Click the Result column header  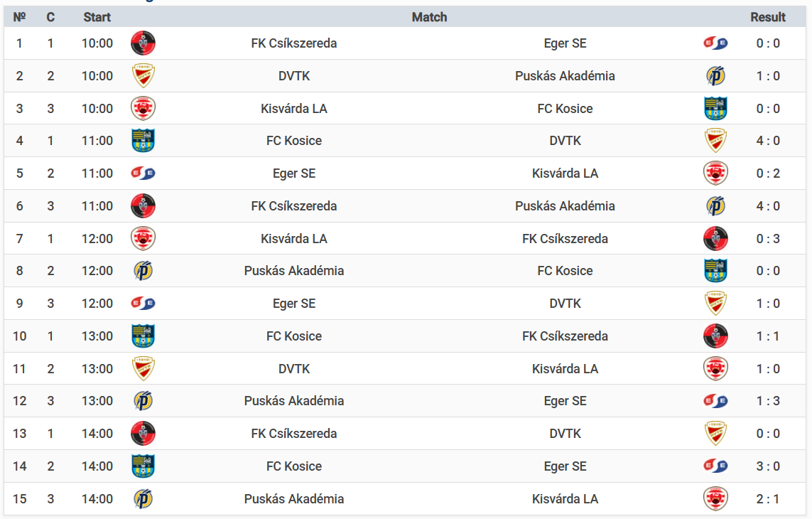[x=767, y=17]
